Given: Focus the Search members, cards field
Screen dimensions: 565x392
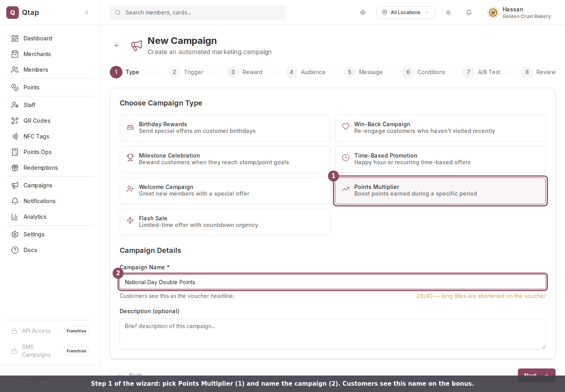Looking at the screenshot, I should click(198, 13).
